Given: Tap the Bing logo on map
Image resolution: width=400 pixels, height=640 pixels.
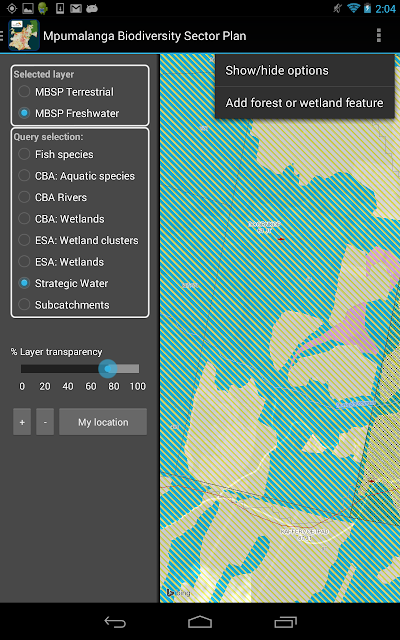Looking at the screenshot, I should 179,592.
